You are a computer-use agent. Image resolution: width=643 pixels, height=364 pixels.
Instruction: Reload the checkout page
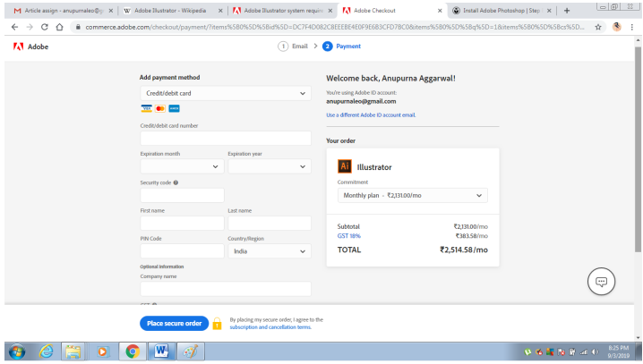click(x=44, y=27)
